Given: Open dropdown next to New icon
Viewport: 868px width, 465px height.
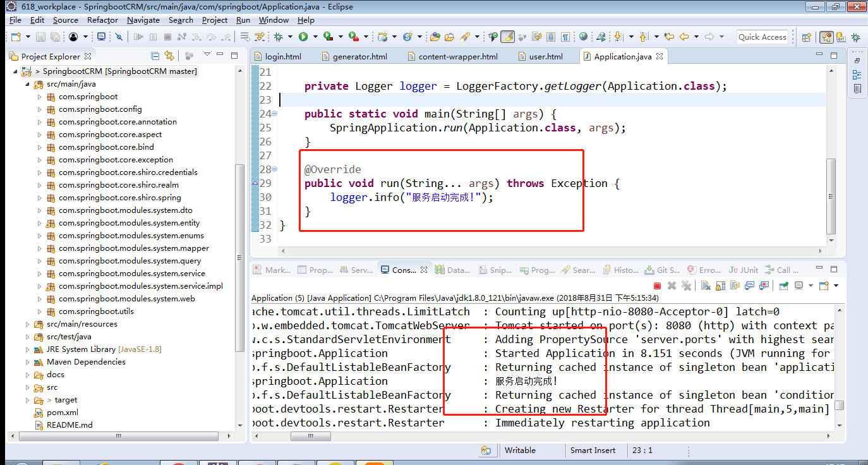Looking at the screenshot, I should coord(28,37).
